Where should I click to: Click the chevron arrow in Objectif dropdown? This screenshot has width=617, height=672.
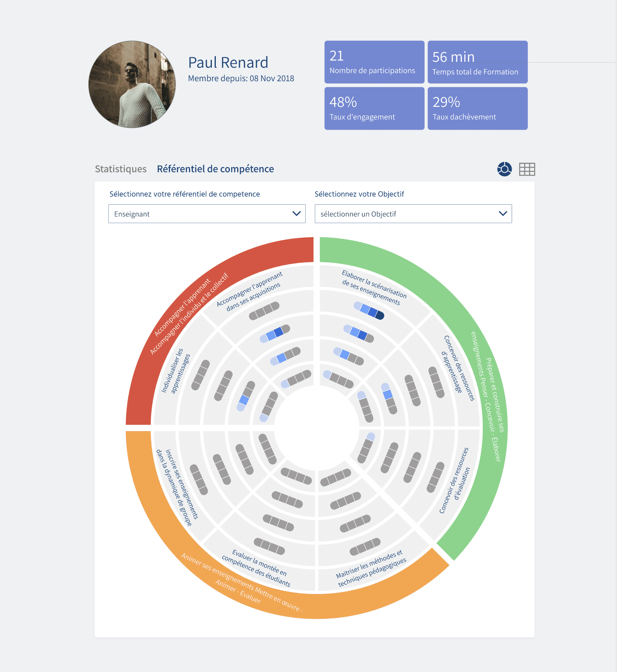(x=503, y=214)
